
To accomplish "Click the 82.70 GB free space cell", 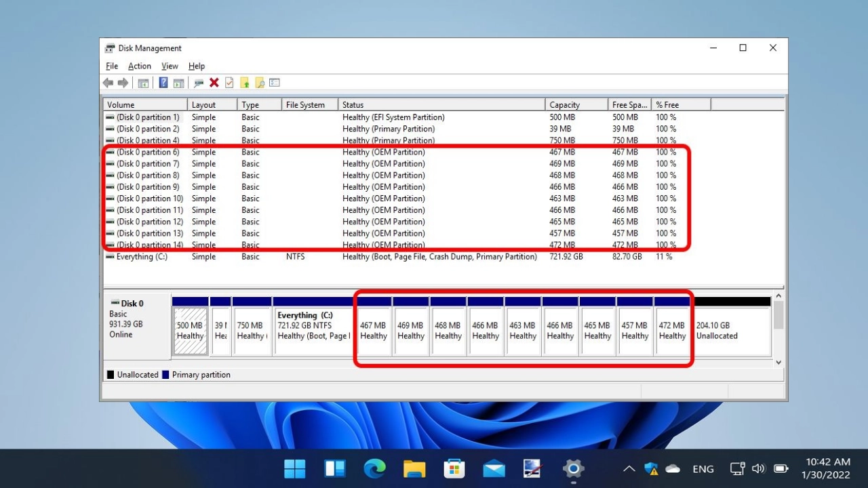I will click(x=627, y=257).
